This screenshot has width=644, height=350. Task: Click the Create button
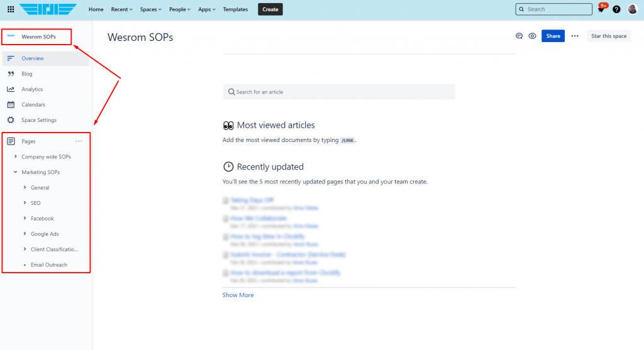270,9
